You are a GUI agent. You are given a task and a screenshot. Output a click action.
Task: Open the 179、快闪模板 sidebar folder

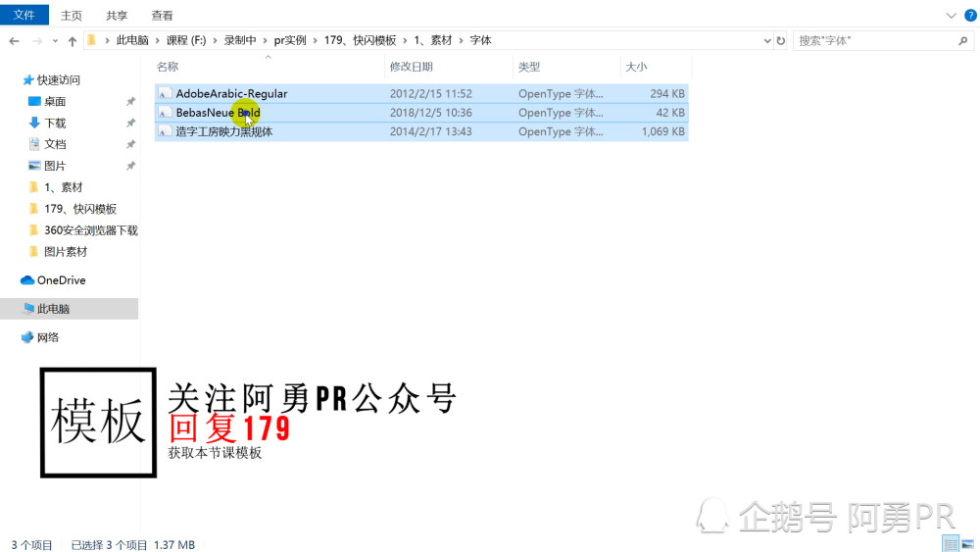pos(80,209)
